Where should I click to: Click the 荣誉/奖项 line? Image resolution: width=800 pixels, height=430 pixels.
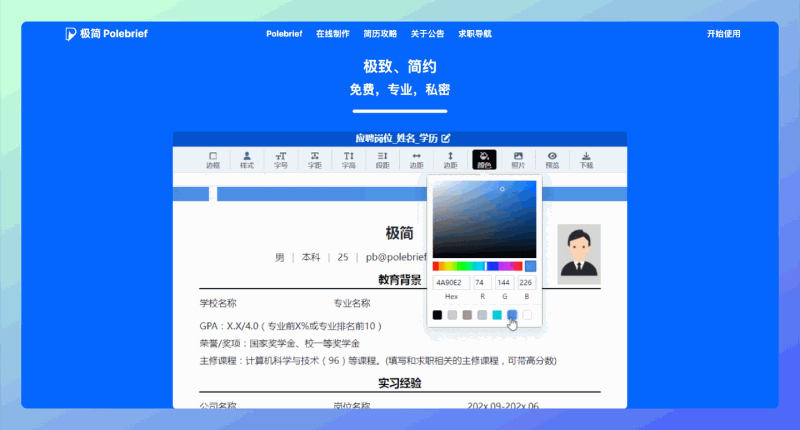[x=280, y=343]
